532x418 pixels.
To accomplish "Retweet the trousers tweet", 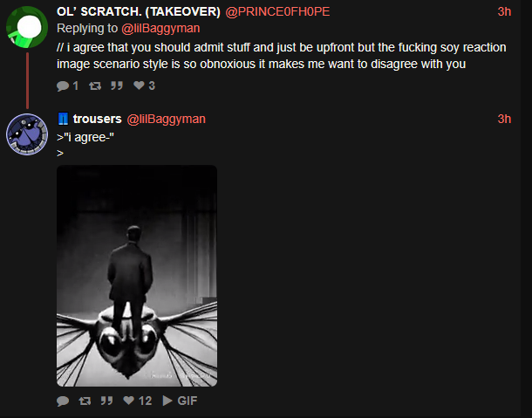I will [x=85, y=401].
